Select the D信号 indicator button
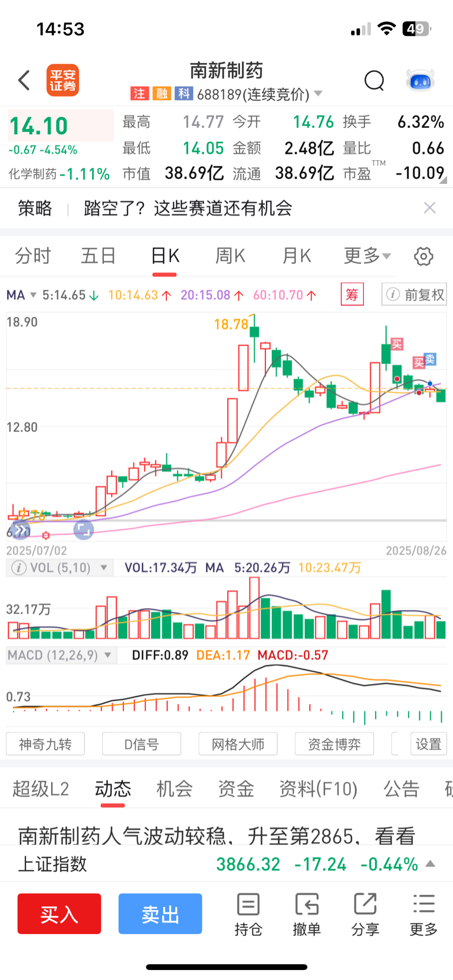 (x=142, y=744)
